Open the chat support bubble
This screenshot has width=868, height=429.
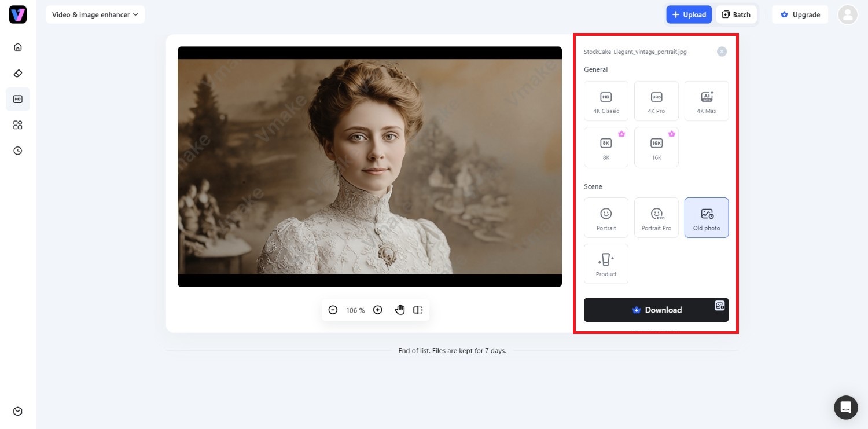tap(845, 407)
